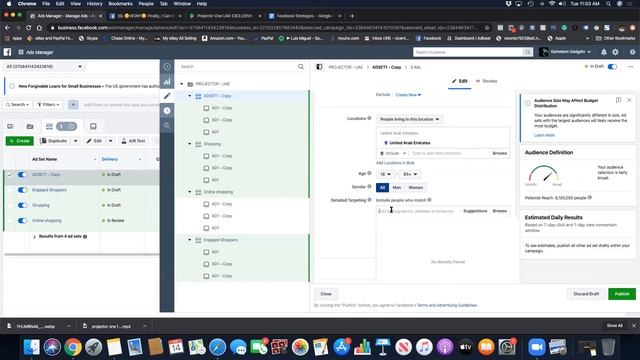Open the settings gear in Ads Manager header
The image size is (640, 360).
(x=616, y=52)
